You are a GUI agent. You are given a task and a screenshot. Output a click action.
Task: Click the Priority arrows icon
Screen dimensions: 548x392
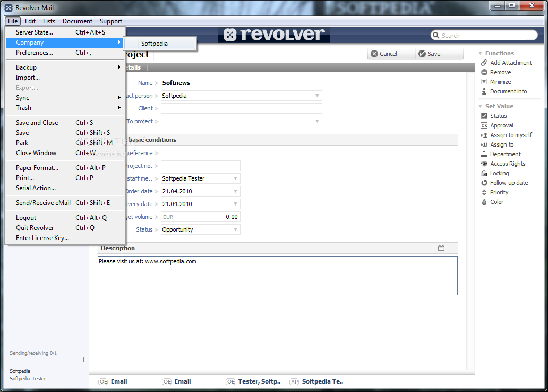pos(484,192)
